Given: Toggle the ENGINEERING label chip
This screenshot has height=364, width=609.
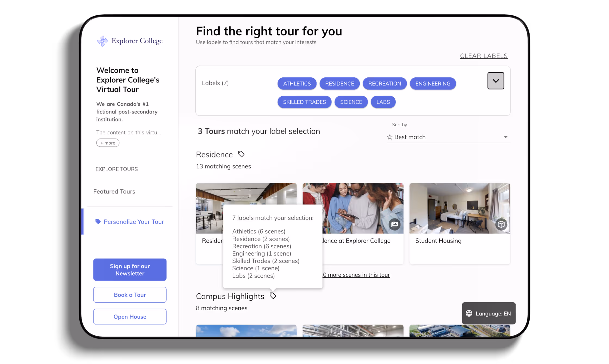Looking at the screenshot, I should click(x=433, y=84).
